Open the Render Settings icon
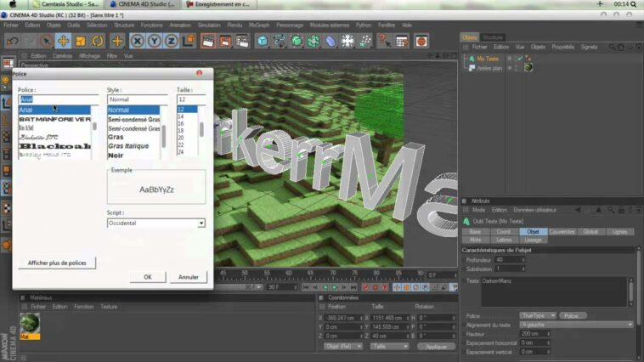 pos(243,41)
